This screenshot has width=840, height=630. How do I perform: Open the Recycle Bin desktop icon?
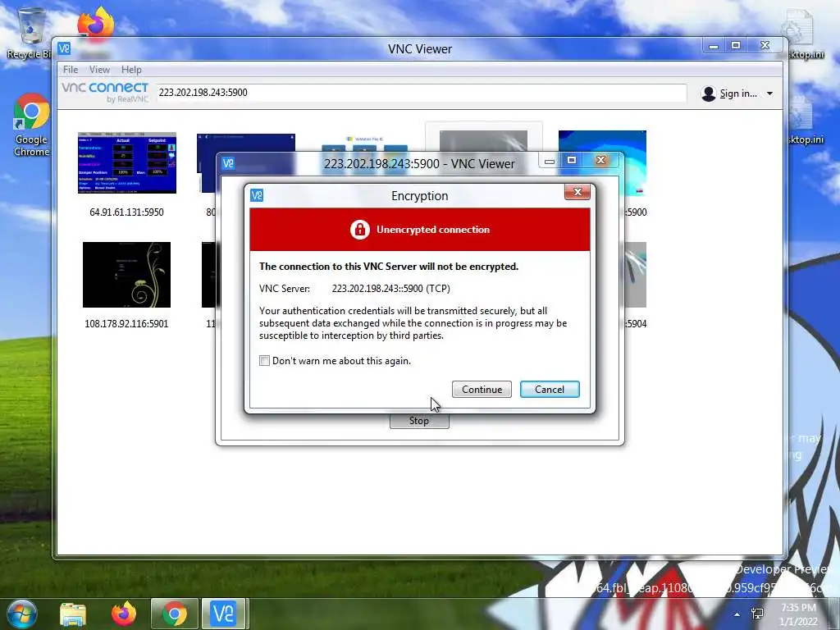tap(30, 33)
